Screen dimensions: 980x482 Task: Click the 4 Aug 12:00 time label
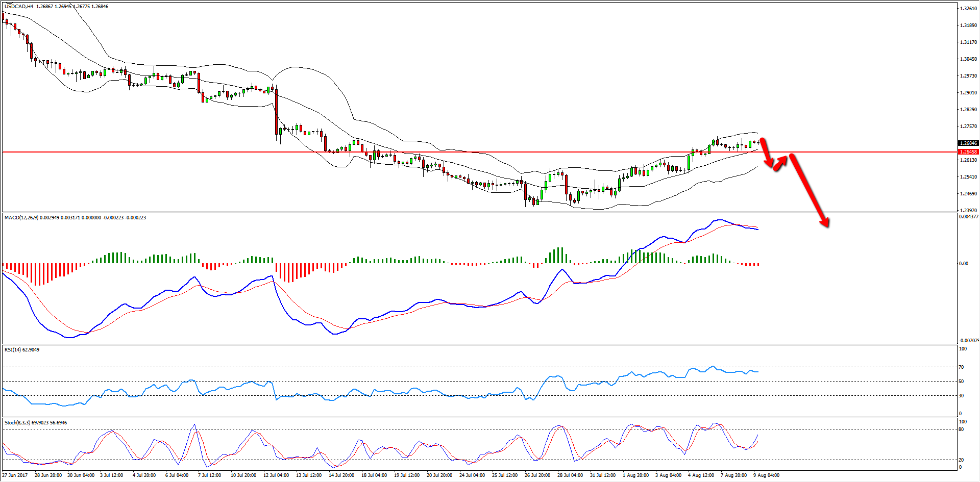point(701,475)
